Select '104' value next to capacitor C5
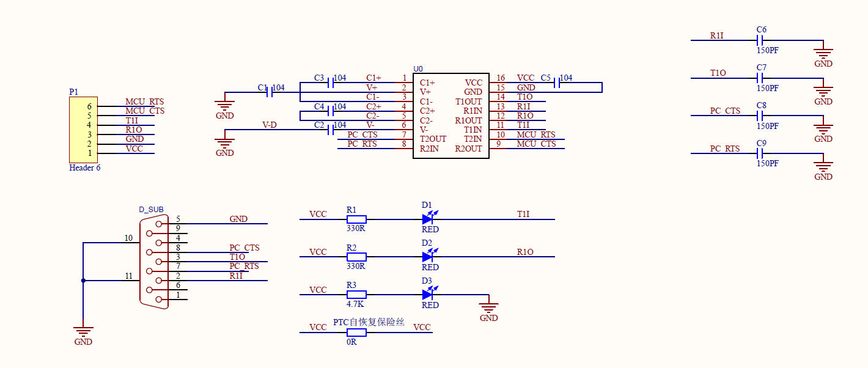868x368 pixels. coord(566,78)
